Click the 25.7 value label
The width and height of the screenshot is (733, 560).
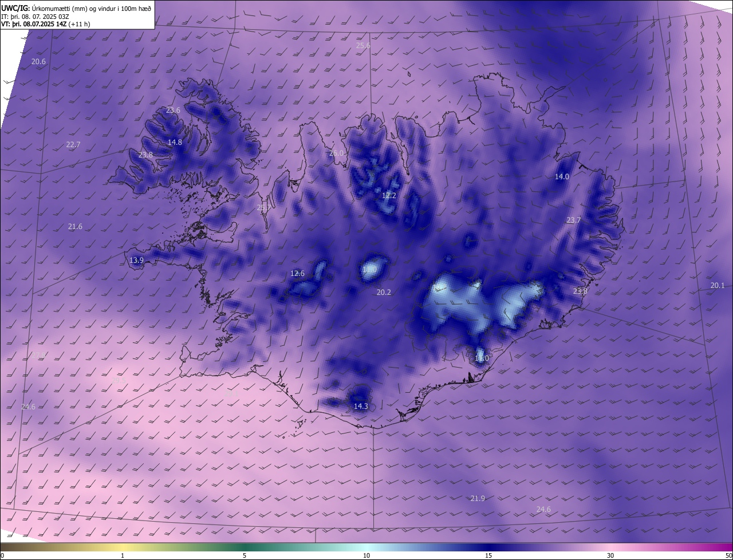click(x=263, y=208)
